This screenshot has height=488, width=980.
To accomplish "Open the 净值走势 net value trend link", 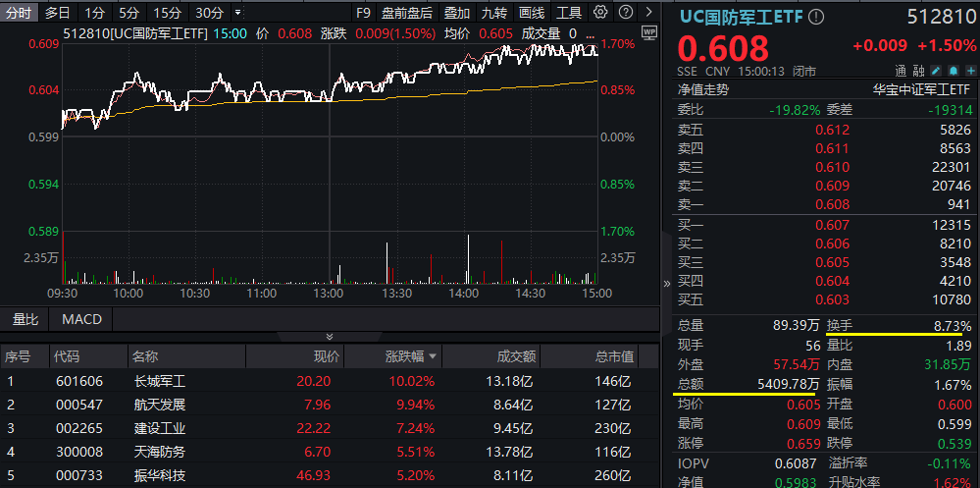I will pos(703,88).
